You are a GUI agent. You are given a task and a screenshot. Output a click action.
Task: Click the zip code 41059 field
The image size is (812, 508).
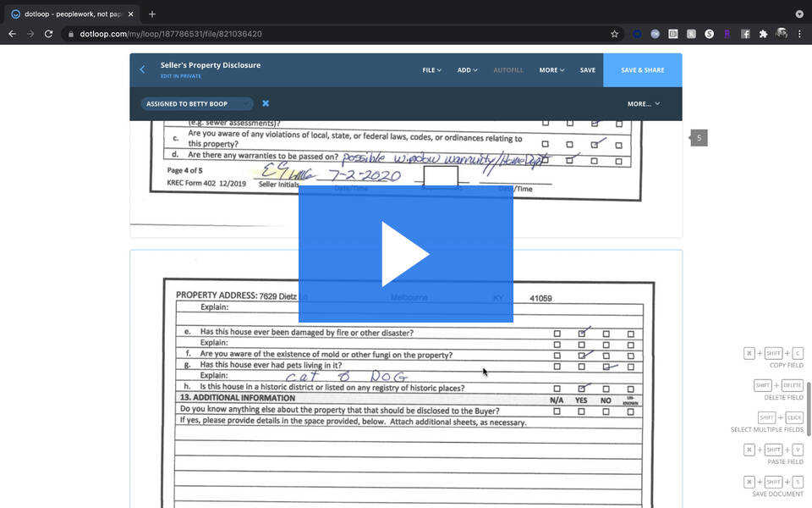[540, 298]
